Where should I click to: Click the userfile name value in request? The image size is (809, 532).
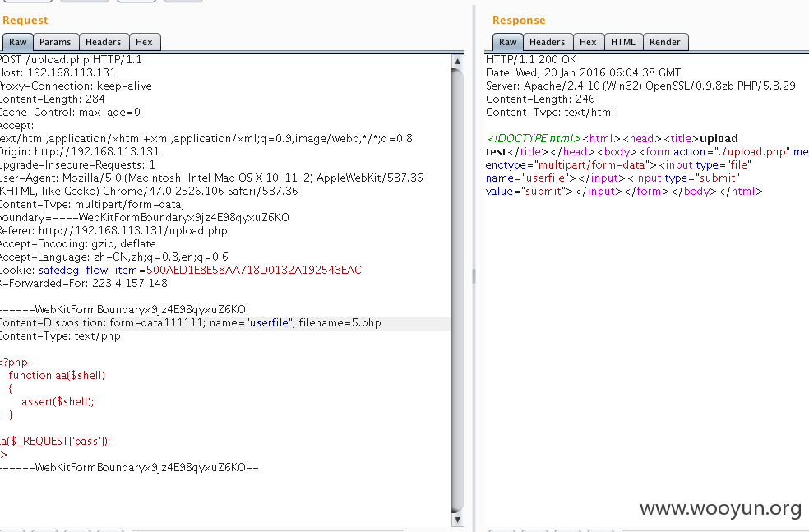point(270,323)
